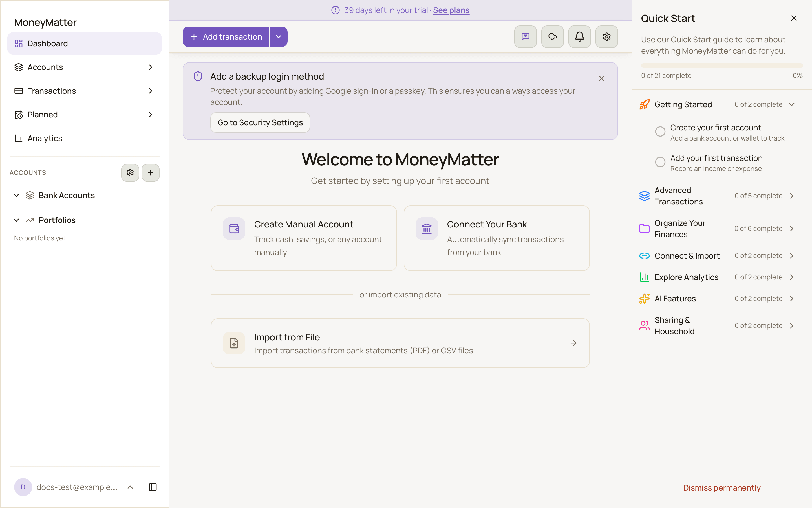The height and width of the screenshot is (508, 812).
Task: Expand the Planned menu chevron
Action: tap(150, 115)
